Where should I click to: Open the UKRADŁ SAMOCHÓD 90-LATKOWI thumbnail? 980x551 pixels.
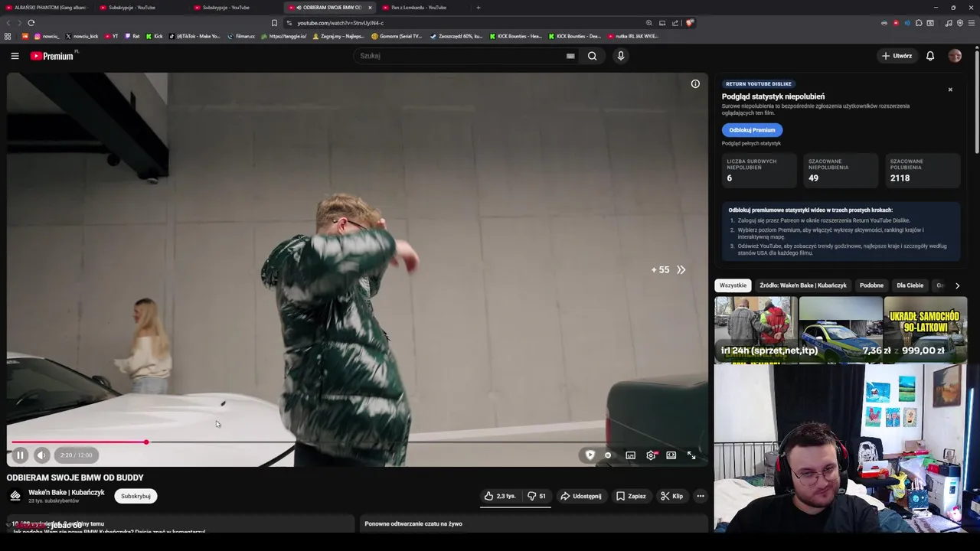(925, 329)
